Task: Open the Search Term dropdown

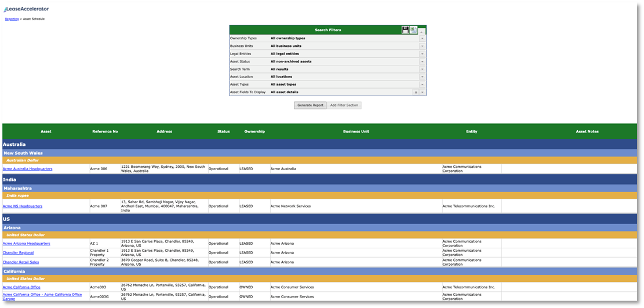Action: (x=422, y=69)
